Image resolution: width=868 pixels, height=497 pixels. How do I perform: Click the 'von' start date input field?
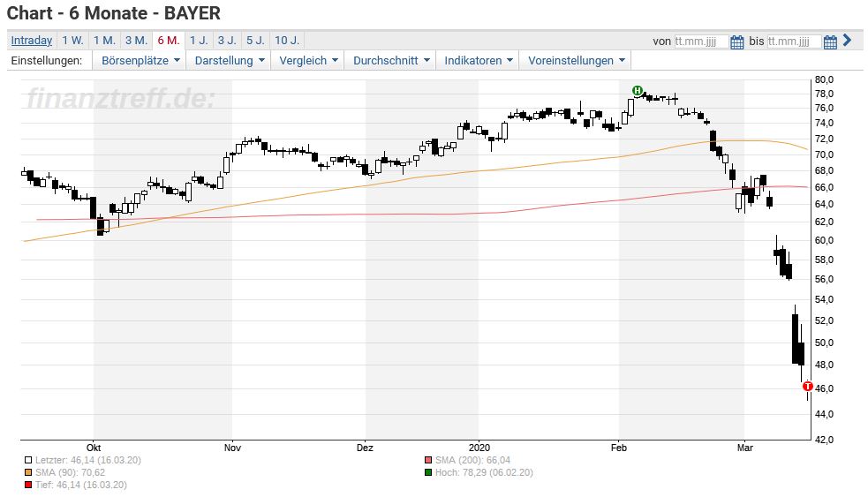pos(701,41)
